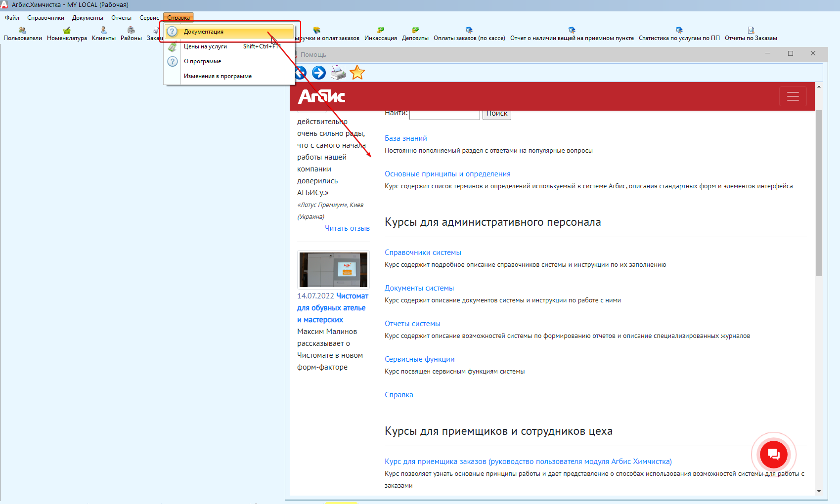Click scroll-up arrow of help page scrollbar
840x504 pixels.
coord(819,86)
